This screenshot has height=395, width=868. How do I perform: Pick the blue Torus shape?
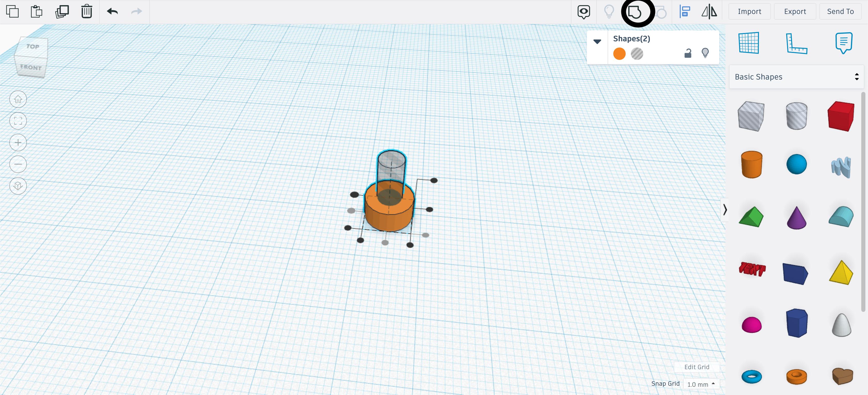pos(751,376)
